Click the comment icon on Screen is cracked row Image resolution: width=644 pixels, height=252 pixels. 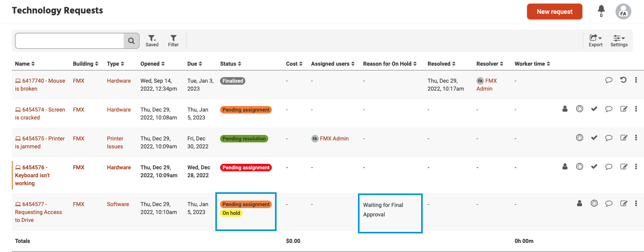[609, 109]
